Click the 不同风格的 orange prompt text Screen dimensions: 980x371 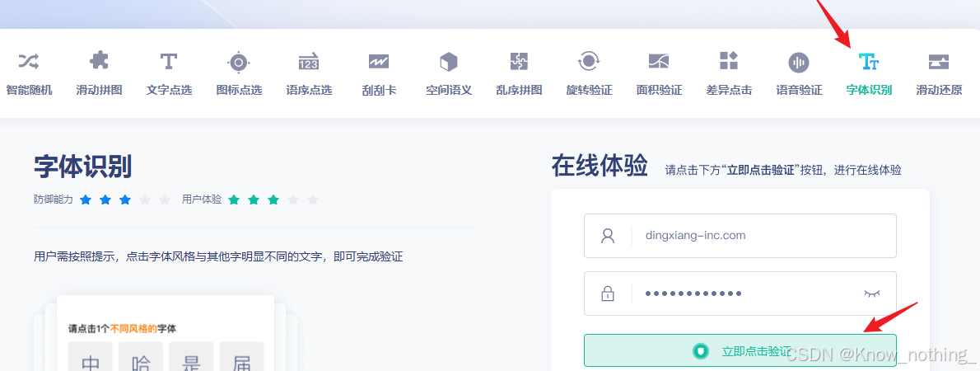[133, 328]
